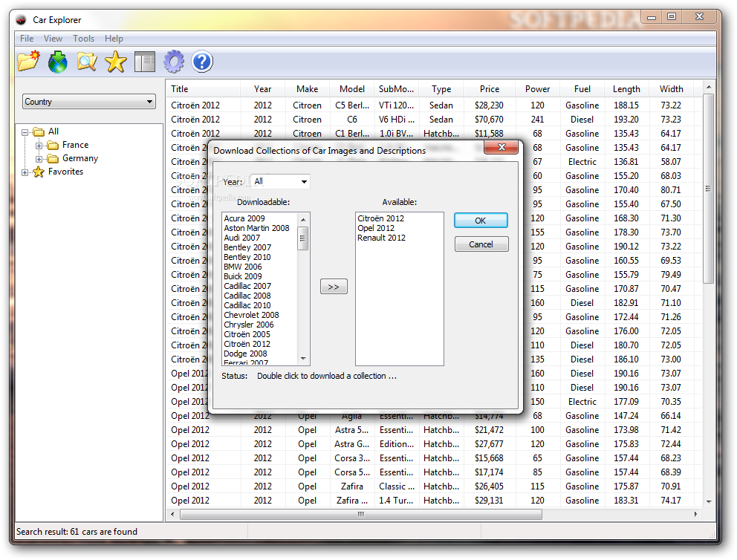The width and height of the screenshot is (737, 560).
Task: Sort by Price column header
Action: pyautogui.click(x=490, y=89)
